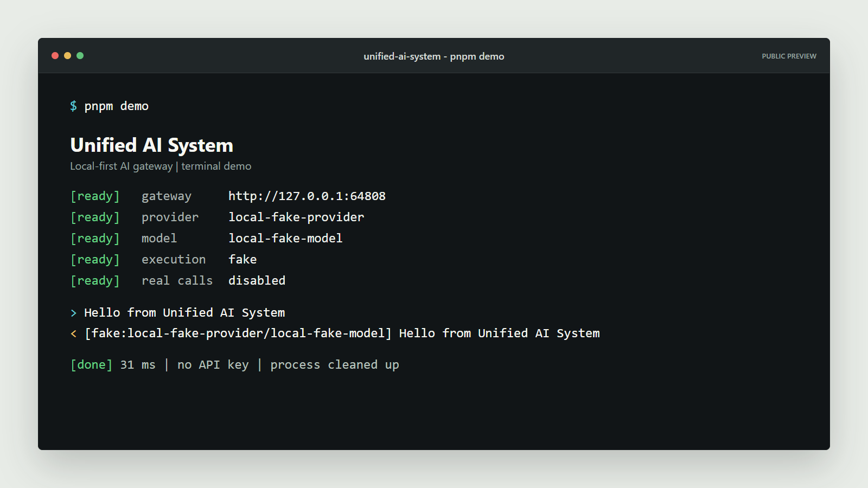This screenshot has width=868, height=488.
Task: Click the request line 'Hello from Unified AI System'
Action: [x=184, y=313]
